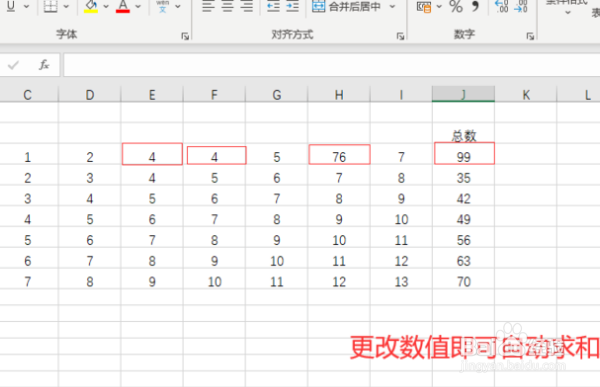Select column K header
Image resolution: width=600 pixels, height=387 pixels.
(526, 95)
